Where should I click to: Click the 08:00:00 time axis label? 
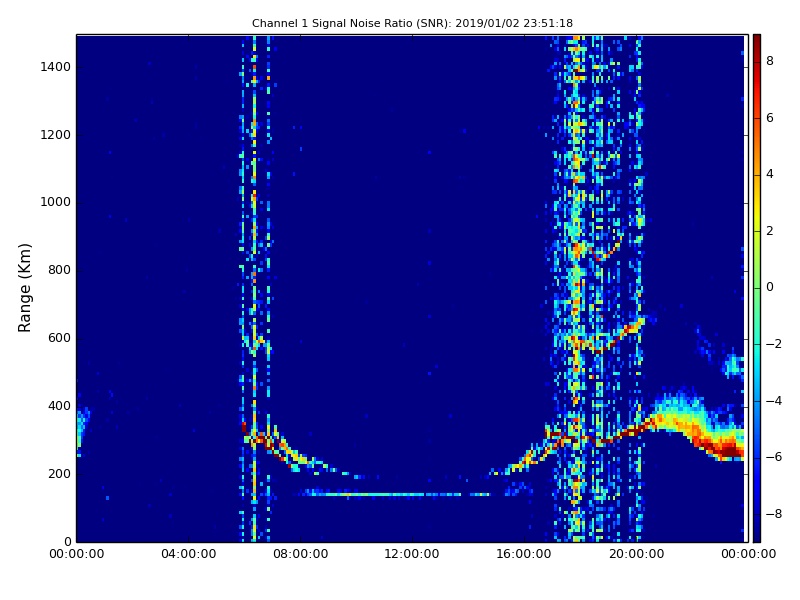pyautogui.click(x=301, y=554)
